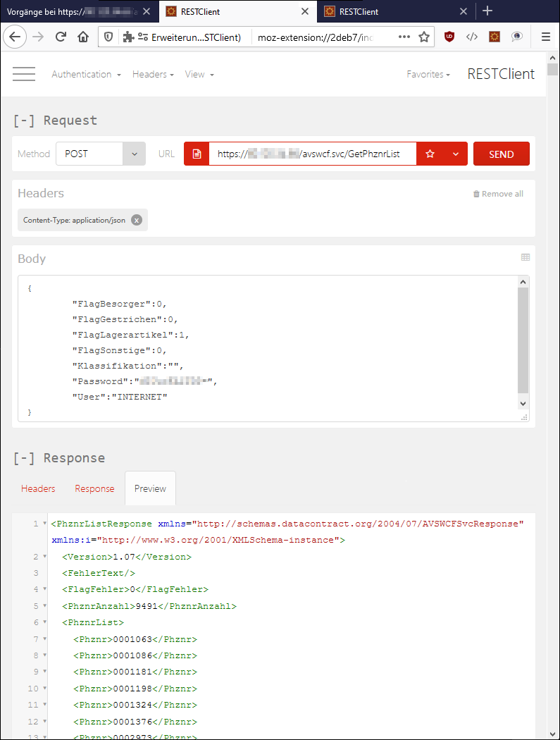The image size is (560, 740).
Task: Open a new browser tab with the + button
Action: (x=487, y=11)
